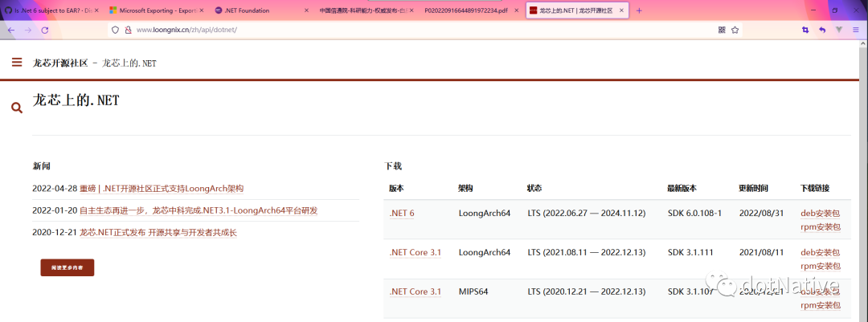The height and width of the screenshot is (322, 868).
Task: Close the Microsoft Exporting tab
Action: [x=202, y=10]
